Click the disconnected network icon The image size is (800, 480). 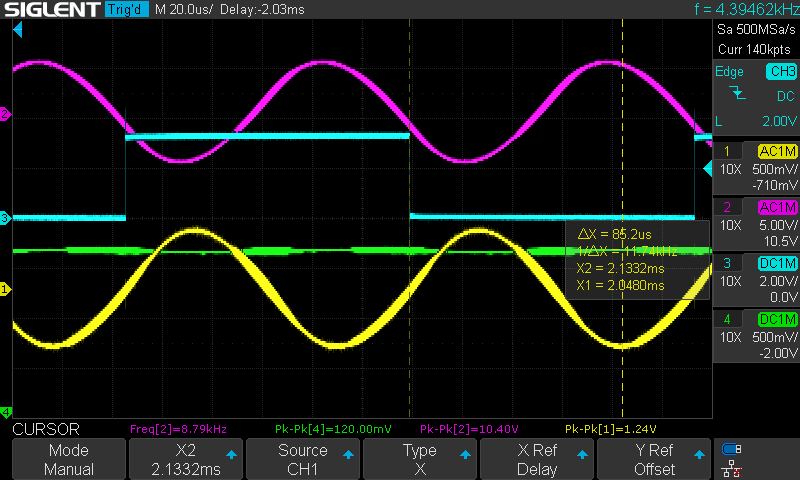click(x=731, y=467)
